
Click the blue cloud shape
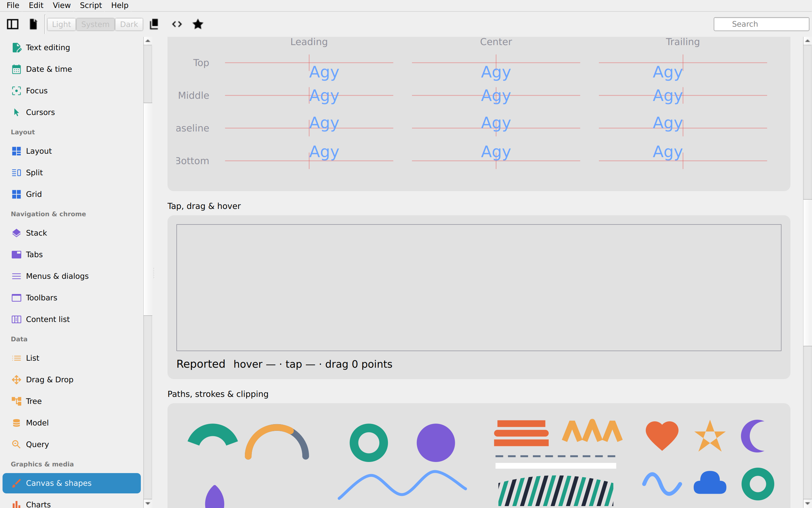tap(710, 483)
